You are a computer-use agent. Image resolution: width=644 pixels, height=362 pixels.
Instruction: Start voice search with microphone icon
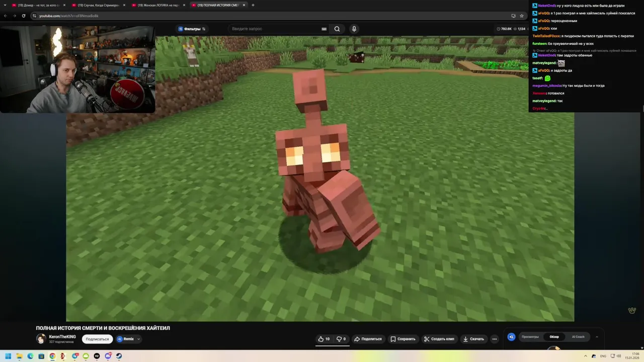[x=354, y=29]
